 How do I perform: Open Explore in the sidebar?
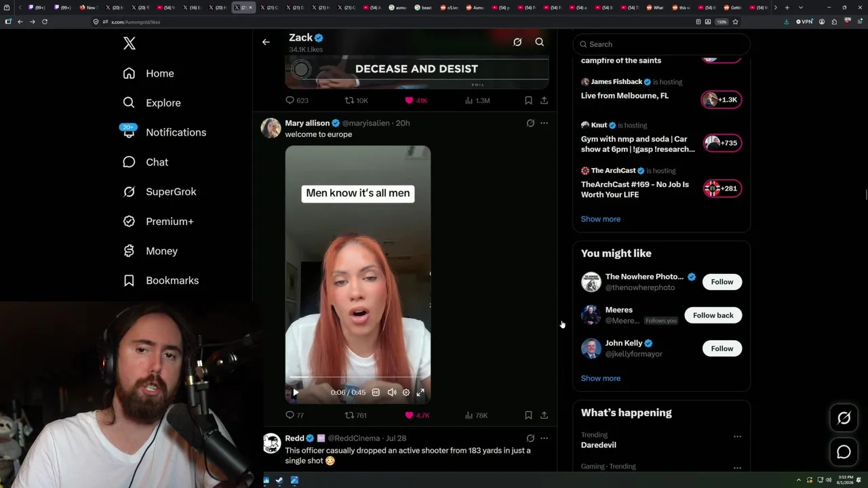152,103
